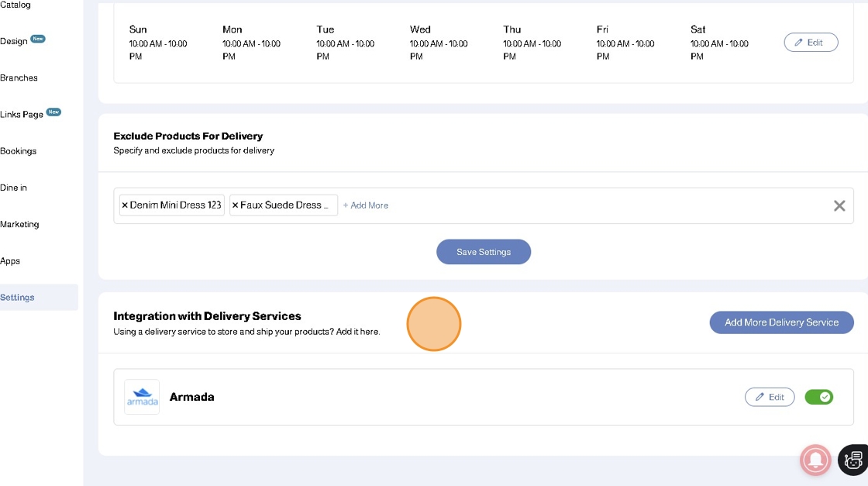Click Save Settings button

tap(484, 252)
